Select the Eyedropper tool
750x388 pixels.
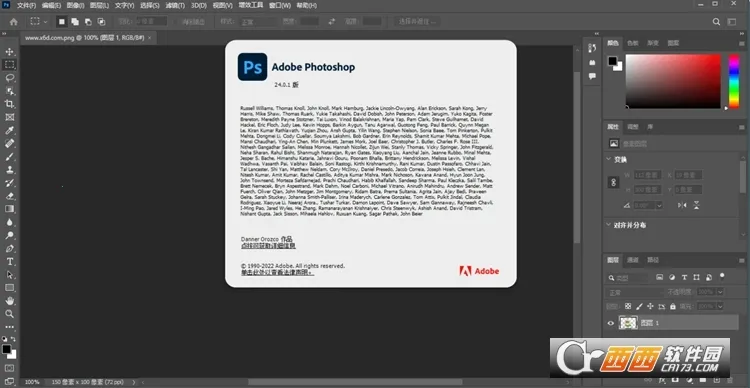10,130
